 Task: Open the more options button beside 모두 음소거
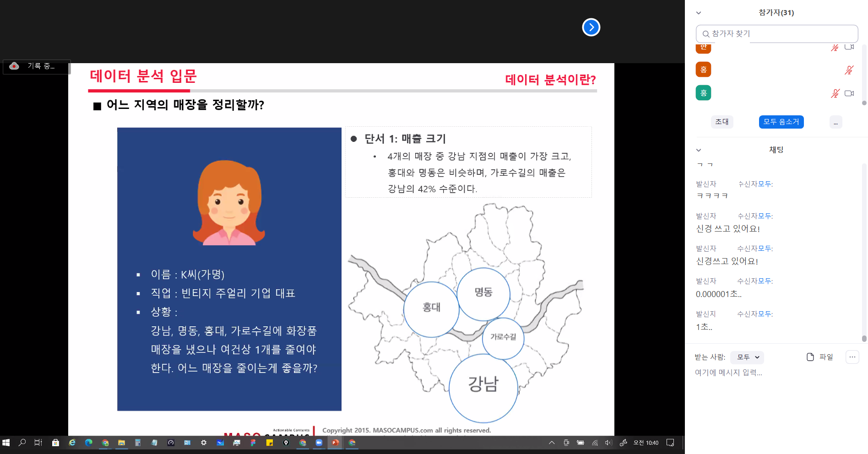pos(835,122)
